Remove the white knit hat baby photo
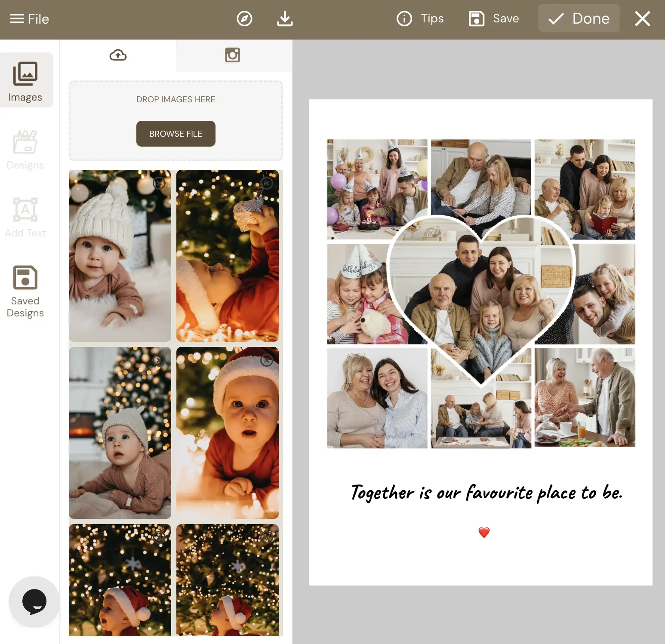665x644 pixels. click(x=159, y=183)
